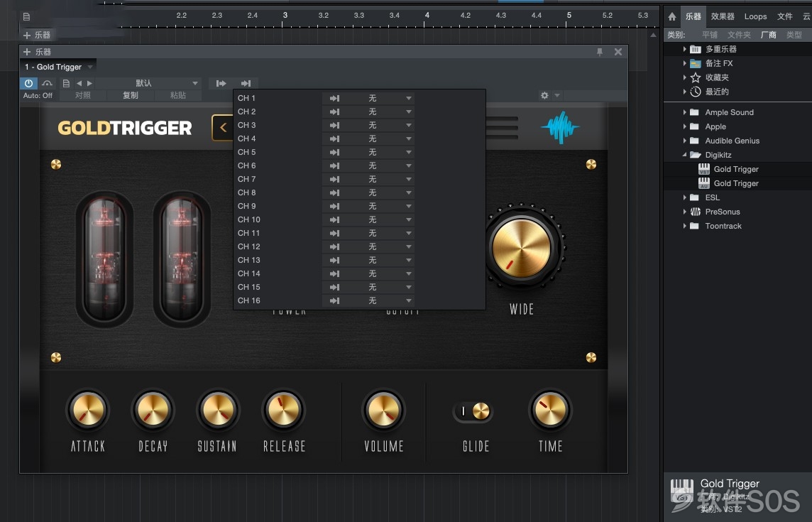The width and height of the screenshot is (812, 522).
Task: Click the ATTACK knob
Action: (x=88, y=410)
